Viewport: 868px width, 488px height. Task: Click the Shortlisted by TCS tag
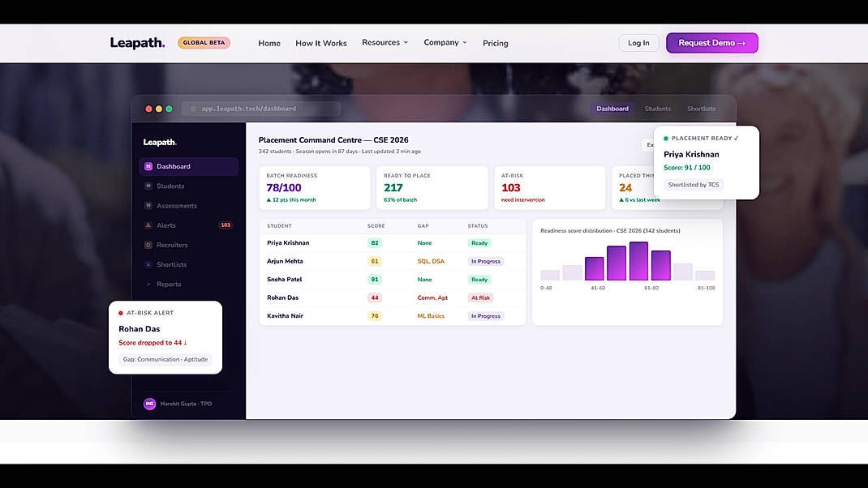coord(693,185)
